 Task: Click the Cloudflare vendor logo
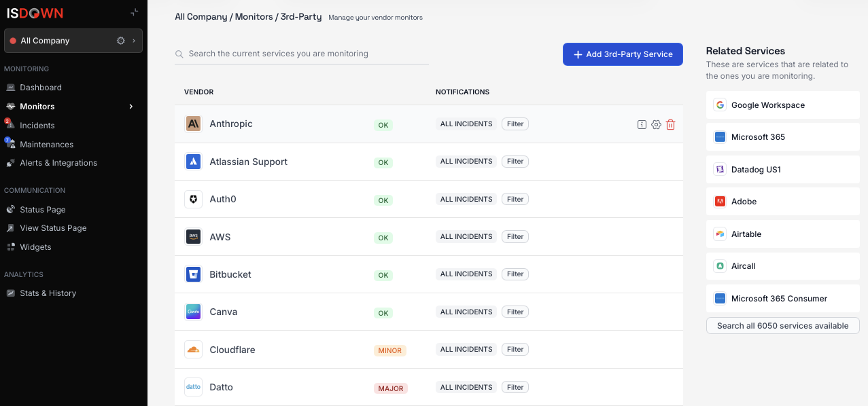click(x=194, y=350)
